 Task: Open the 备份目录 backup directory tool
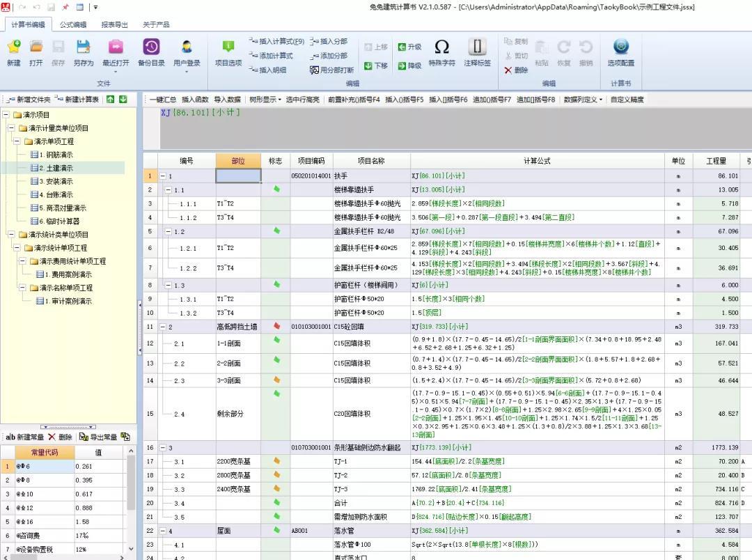(x=151, y=52)
